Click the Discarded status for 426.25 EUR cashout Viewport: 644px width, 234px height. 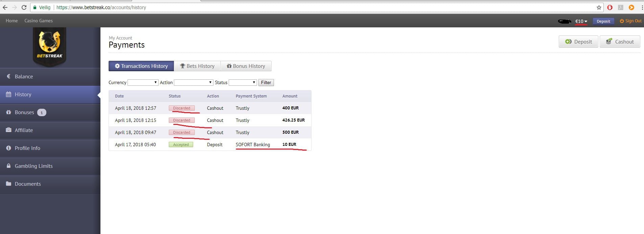pos(182,120)
